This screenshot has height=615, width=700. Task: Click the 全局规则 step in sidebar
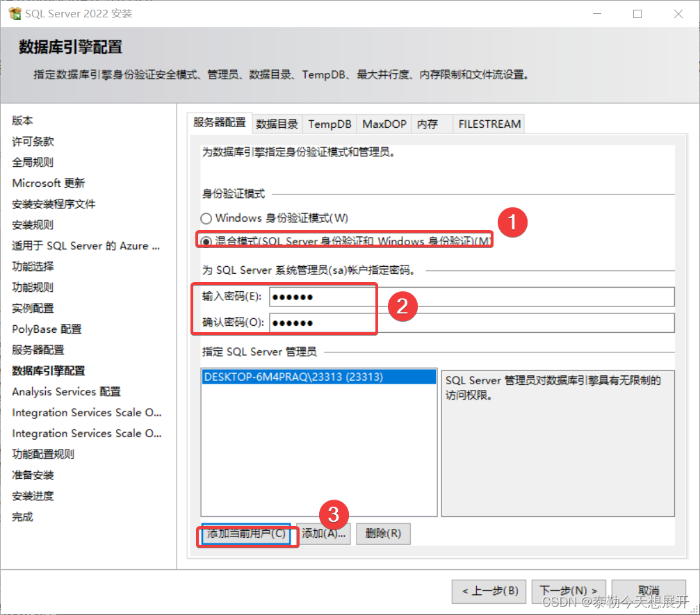tap(33, 163)
